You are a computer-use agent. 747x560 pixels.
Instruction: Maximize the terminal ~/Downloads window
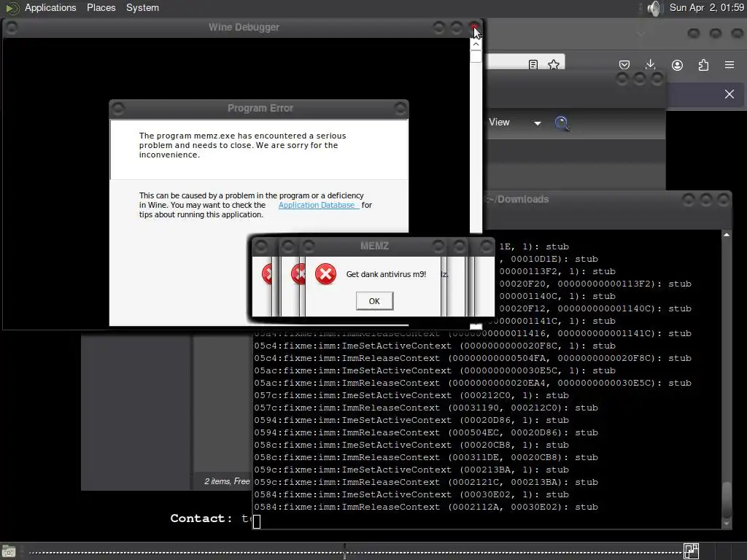[705, 199]
